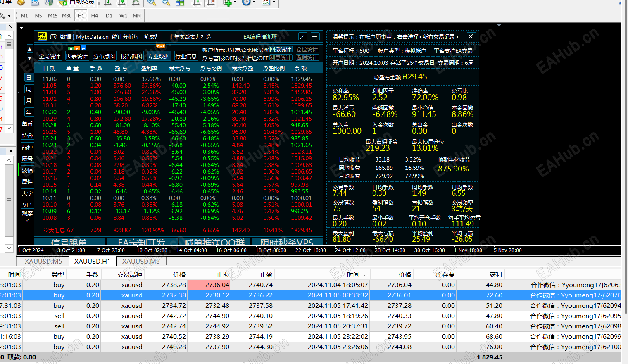
Task: Zoom in on the chart
Action: [x=152, y=2]
